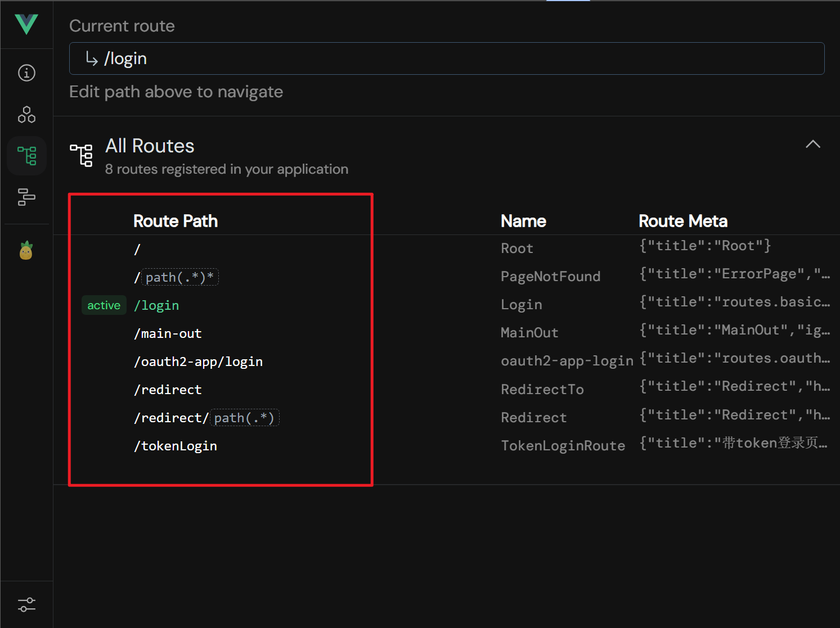Click the All Routes tree icon

click(82, 155)
